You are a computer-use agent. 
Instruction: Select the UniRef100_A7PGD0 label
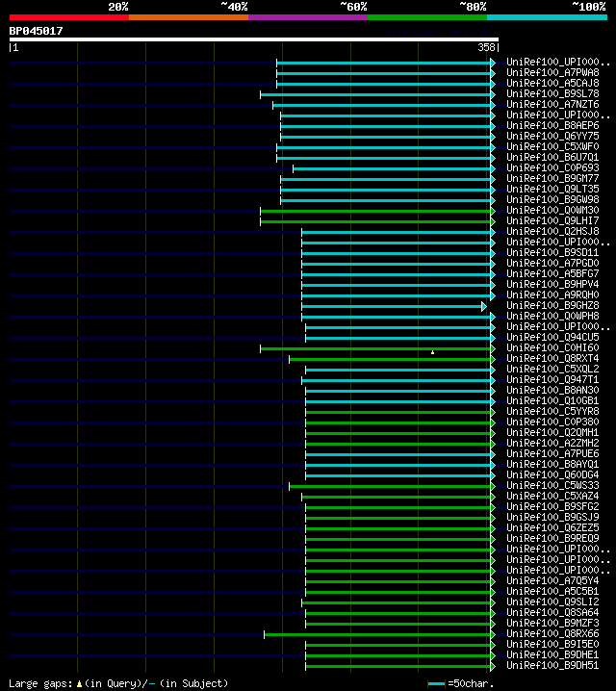click(552, 263)
